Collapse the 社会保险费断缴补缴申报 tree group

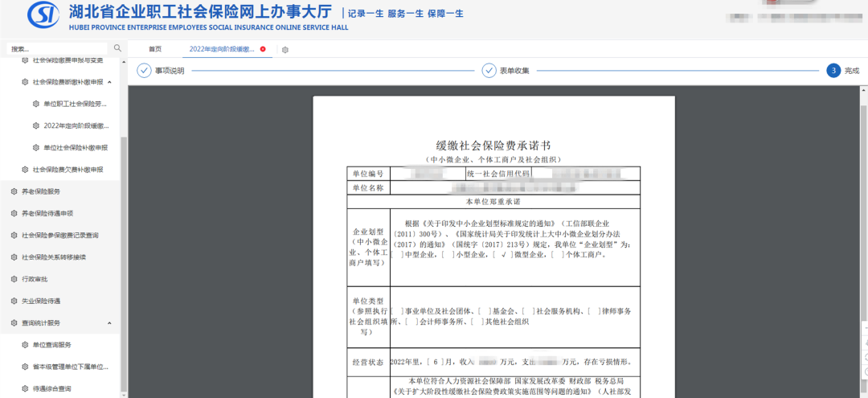[109, 82]
